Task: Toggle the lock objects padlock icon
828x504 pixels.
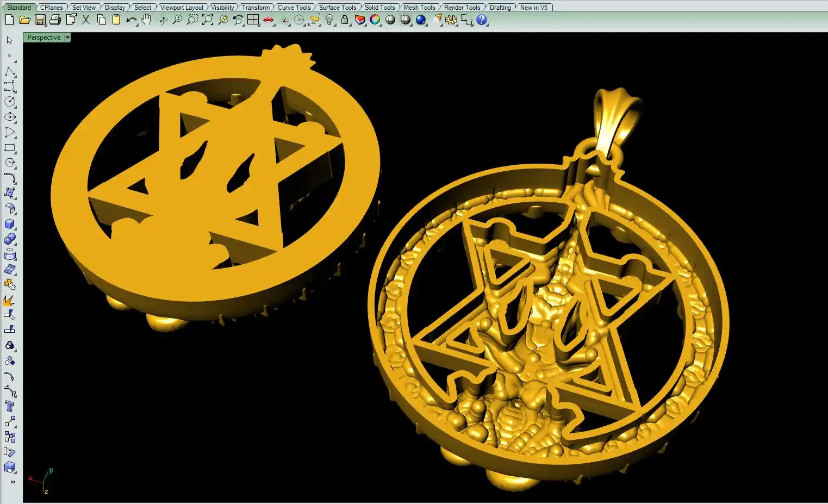Action: 345,20
